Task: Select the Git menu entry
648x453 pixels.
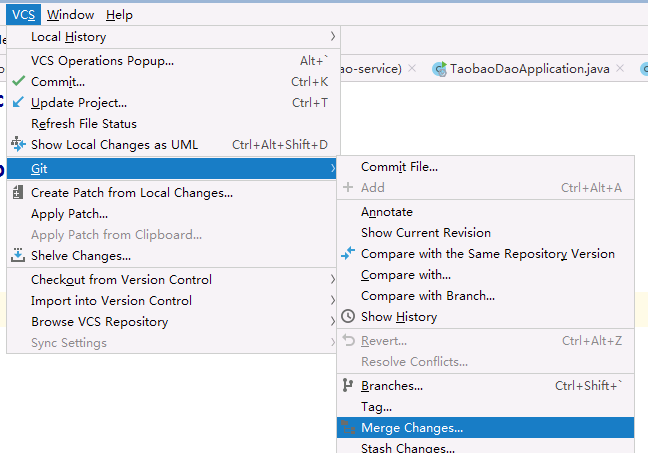Action: coord(172,168)
